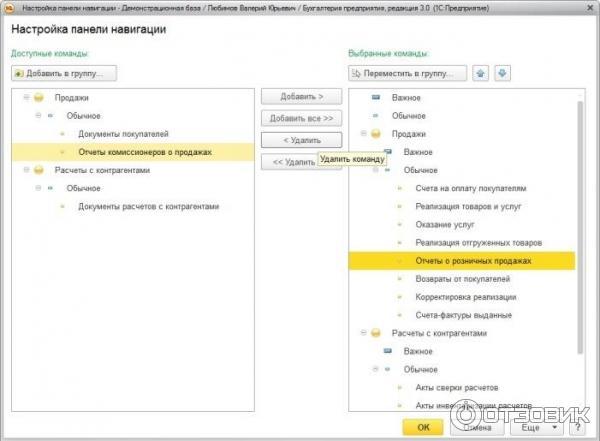This screenshot has height=441, width=600.
Task: Select Документы покупателей in available commands
Action: click(x=123, y=134)
